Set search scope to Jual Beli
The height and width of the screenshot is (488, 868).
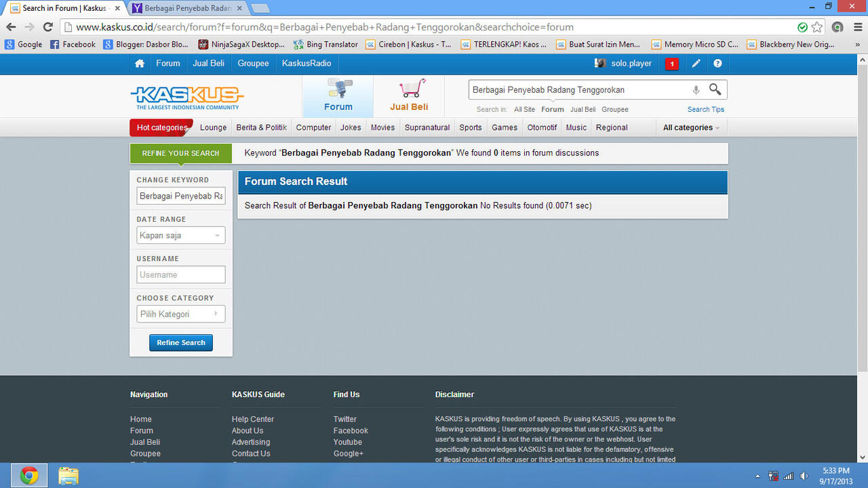(583, 109)
